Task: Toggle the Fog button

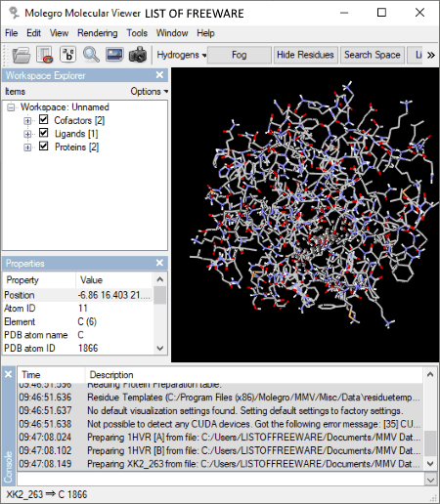Action: pos(240,55)
